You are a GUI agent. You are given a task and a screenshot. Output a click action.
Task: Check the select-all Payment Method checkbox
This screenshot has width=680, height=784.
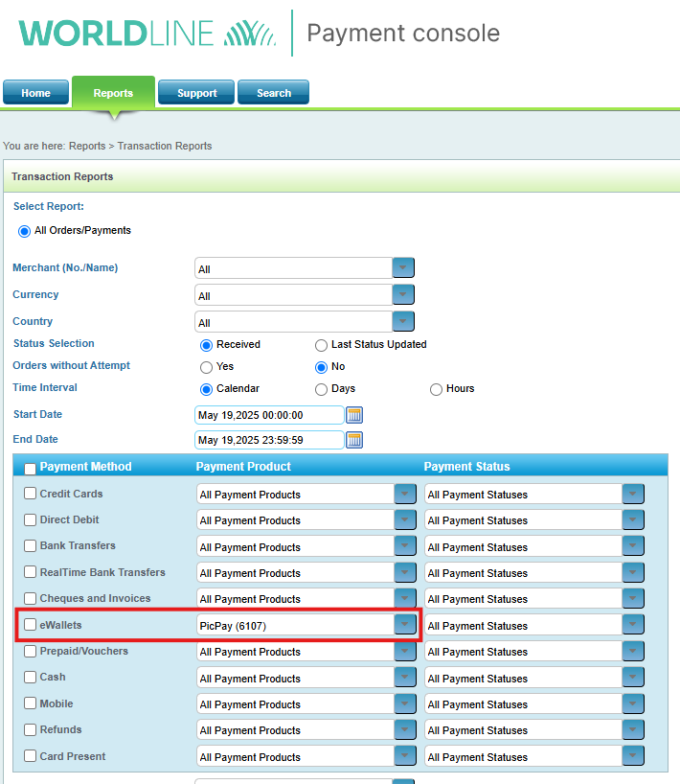tap(31, 469)
